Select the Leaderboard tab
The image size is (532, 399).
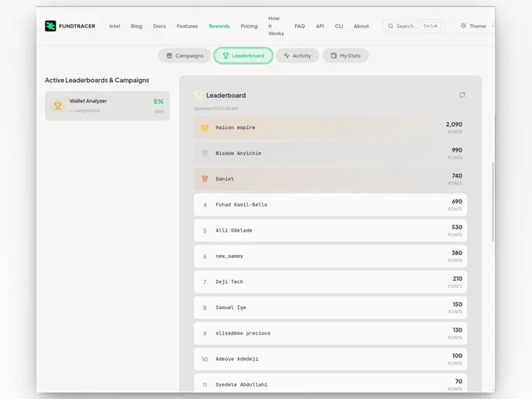click(243, 56)
